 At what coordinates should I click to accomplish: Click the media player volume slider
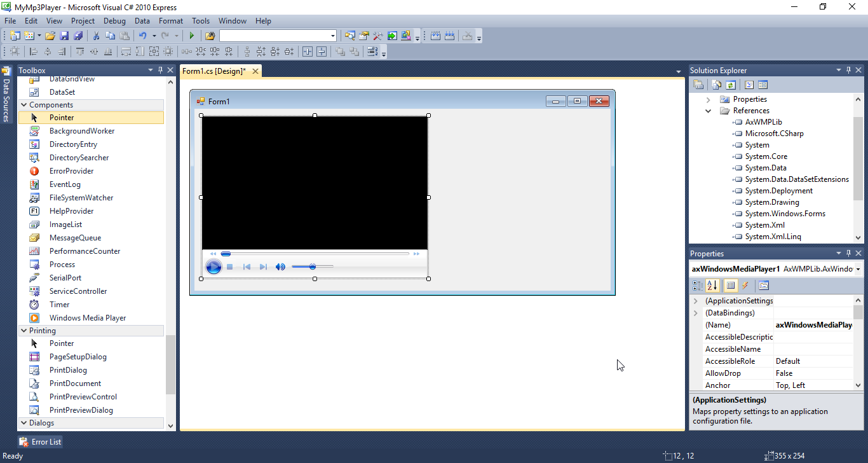point(313,267)
